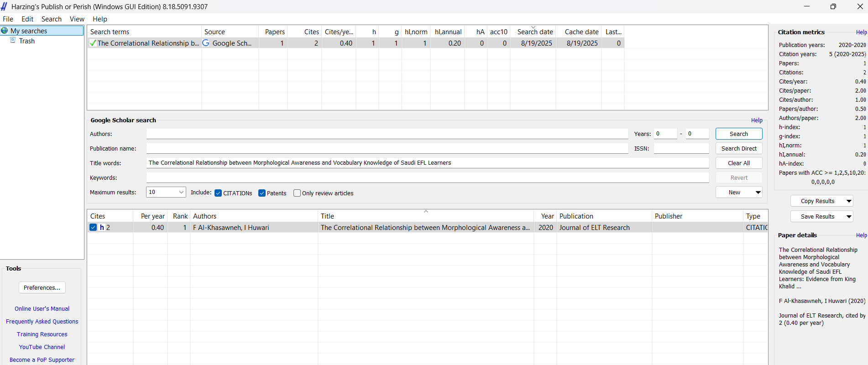The height and width of the screenshot is (365, 868).
Task: Click the Restore Down window button
Action: click(833, 6)
